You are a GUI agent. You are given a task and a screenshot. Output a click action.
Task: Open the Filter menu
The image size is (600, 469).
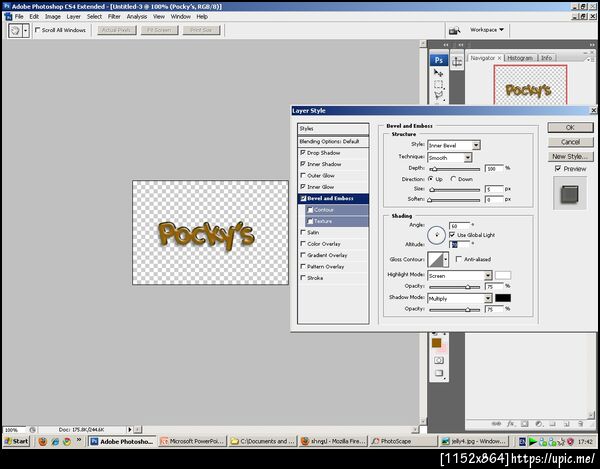click(x=114, y=16)
